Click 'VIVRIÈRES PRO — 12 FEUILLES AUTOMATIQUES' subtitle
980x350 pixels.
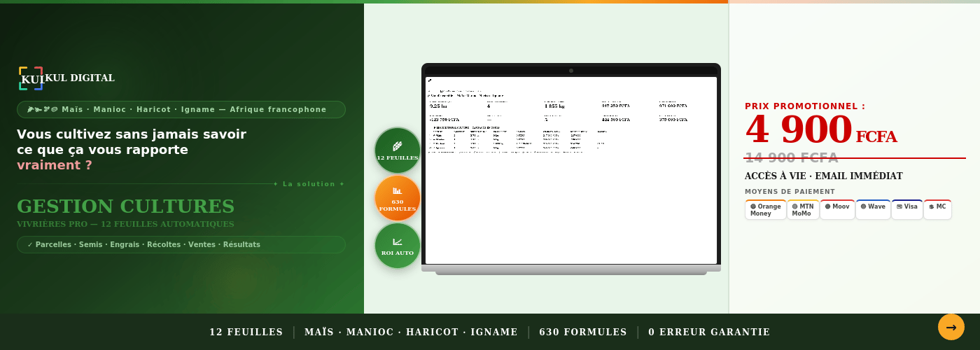125,224
